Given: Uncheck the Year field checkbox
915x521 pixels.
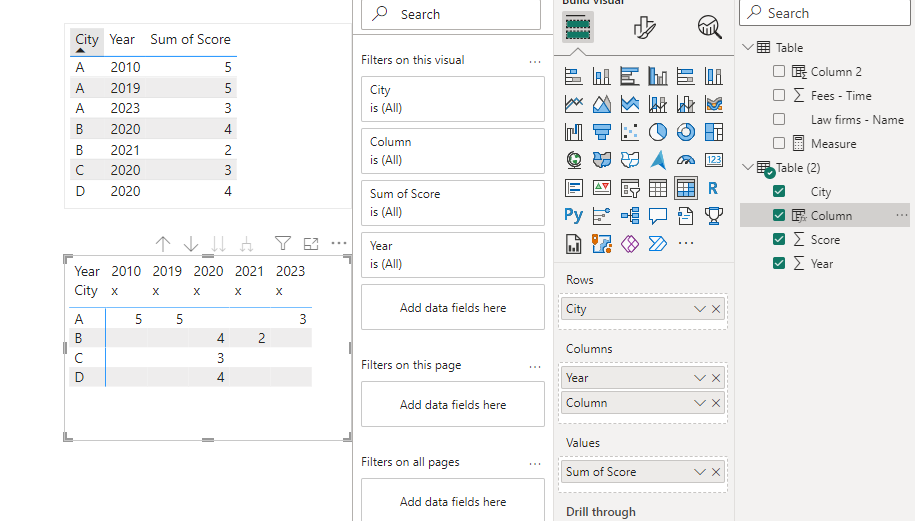Looking at the screenshot, I should 778,263.
